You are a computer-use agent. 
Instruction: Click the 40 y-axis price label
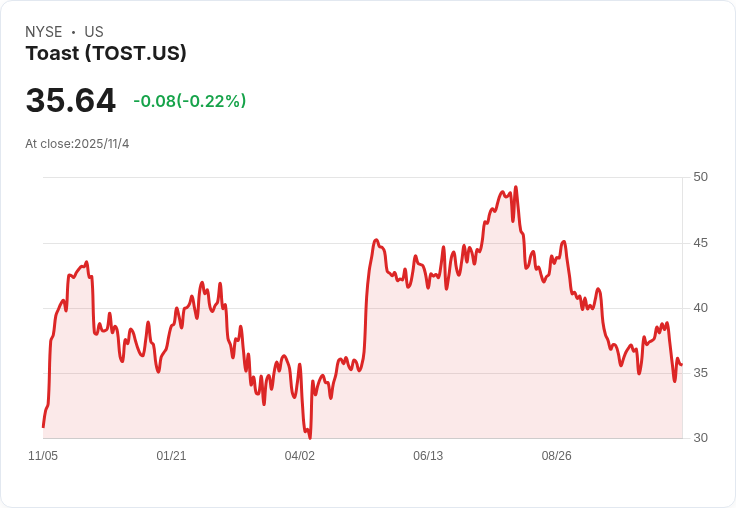700,308
